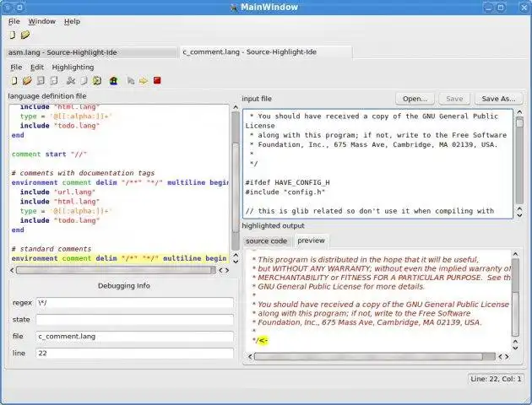
Task: Click the Open... button for input file
Action: pos(415,99)
